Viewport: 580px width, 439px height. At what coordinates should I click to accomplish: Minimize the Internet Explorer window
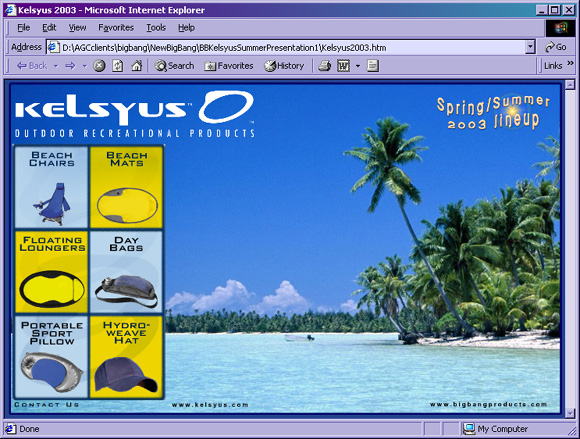point(542,10)
